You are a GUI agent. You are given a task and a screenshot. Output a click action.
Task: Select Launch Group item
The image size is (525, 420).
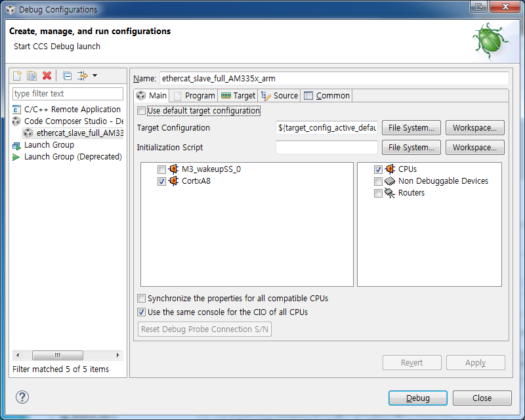click(49, 145)
